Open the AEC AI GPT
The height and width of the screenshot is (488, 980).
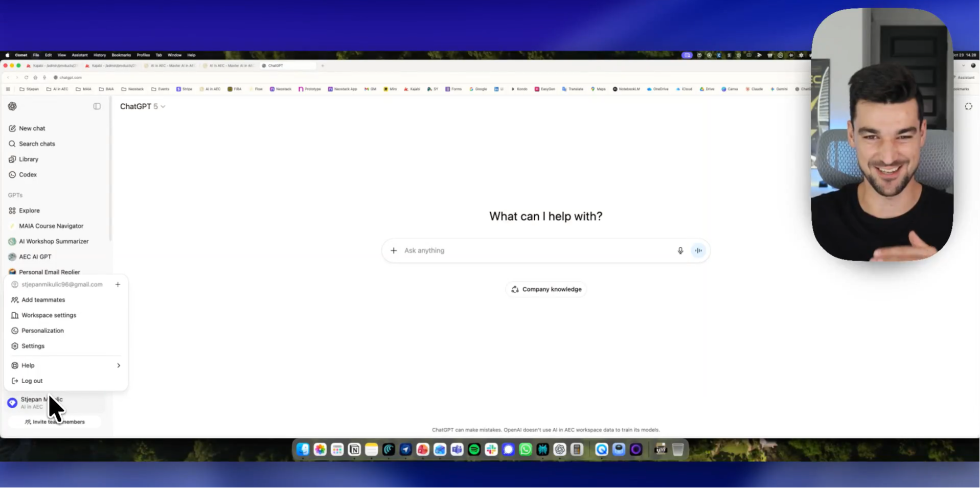click(x=30, y=257)
